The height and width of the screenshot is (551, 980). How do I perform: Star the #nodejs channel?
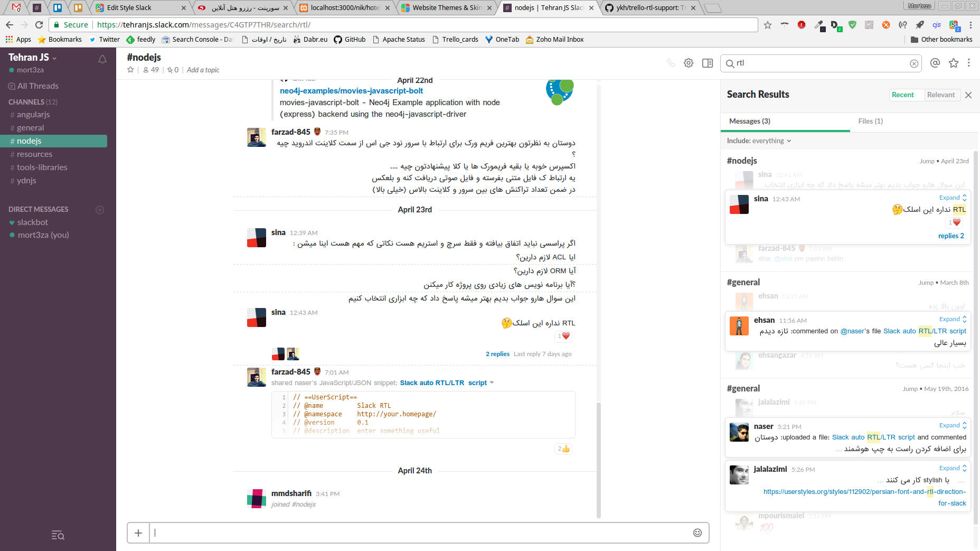pos(130,70)
